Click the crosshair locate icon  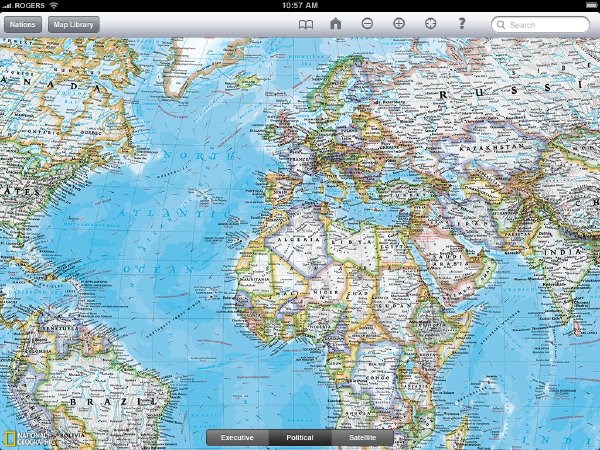pyautogui.click(x=430, y=24)
